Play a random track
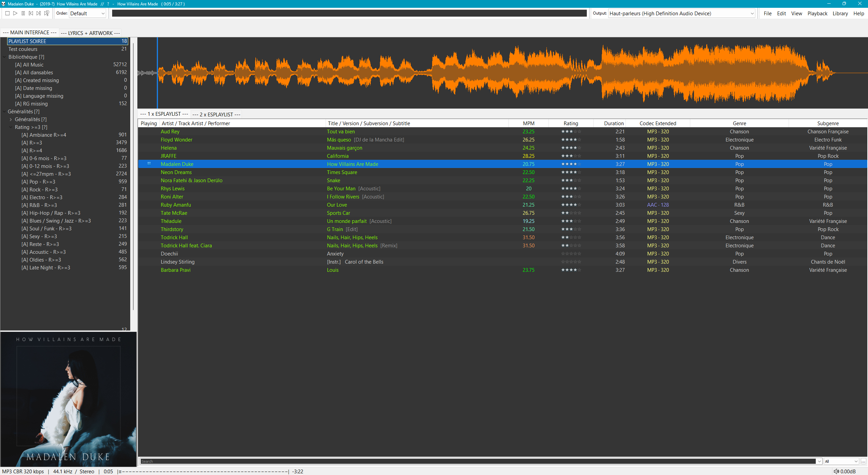The width and height of the screenshot is (868, 475). click(47, 13)
